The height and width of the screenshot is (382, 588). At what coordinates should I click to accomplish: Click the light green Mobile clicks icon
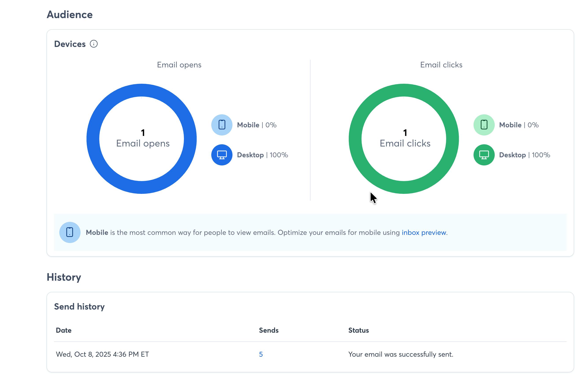coord(484,125)
